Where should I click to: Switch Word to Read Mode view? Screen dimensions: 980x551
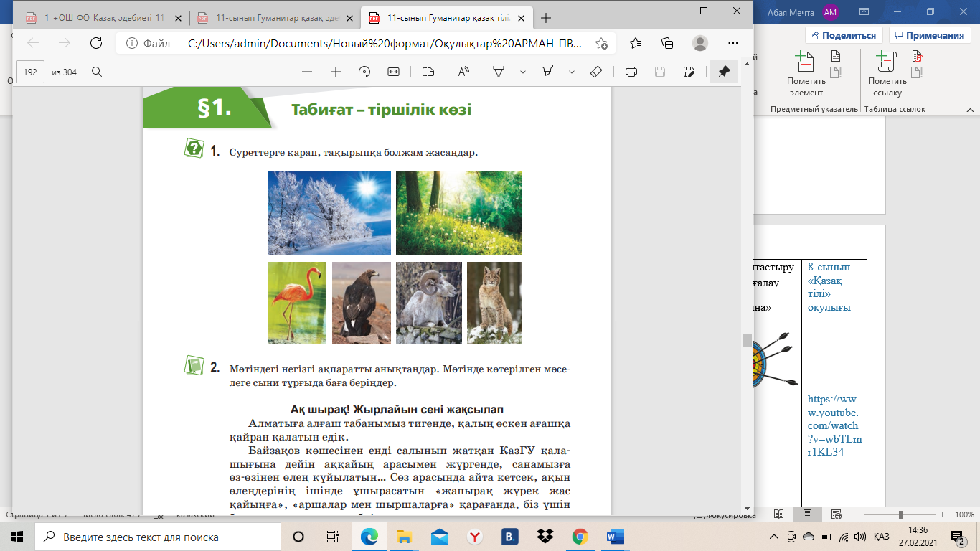coord(779,514)
